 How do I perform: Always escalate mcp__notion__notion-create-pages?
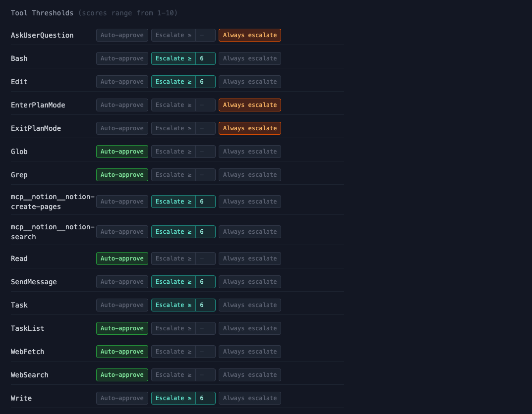click(x=249, y=201)
